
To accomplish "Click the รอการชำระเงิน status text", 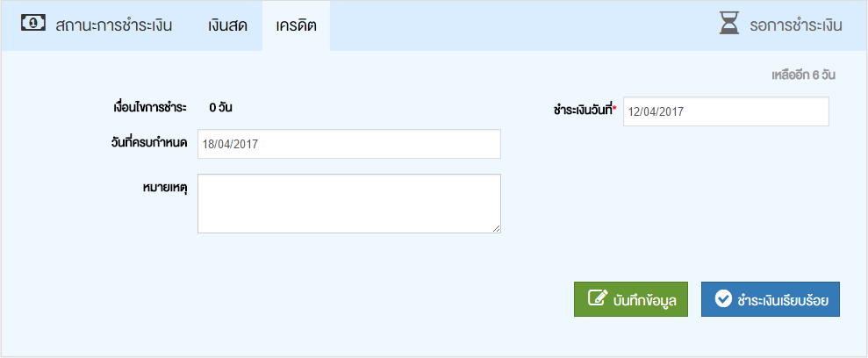I will coord(796,25).
